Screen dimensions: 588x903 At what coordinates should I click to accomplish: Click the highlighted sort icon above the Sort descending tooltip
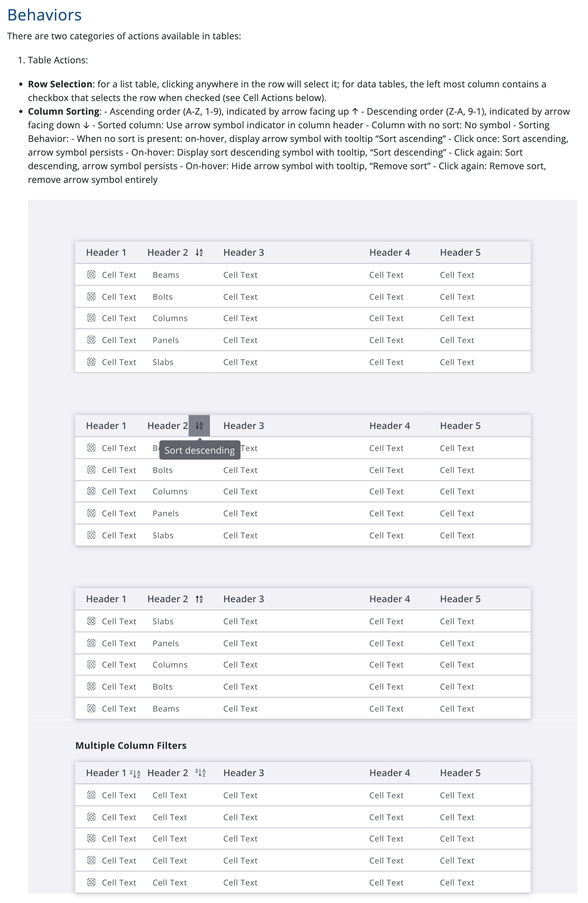(x=199, y=426)
